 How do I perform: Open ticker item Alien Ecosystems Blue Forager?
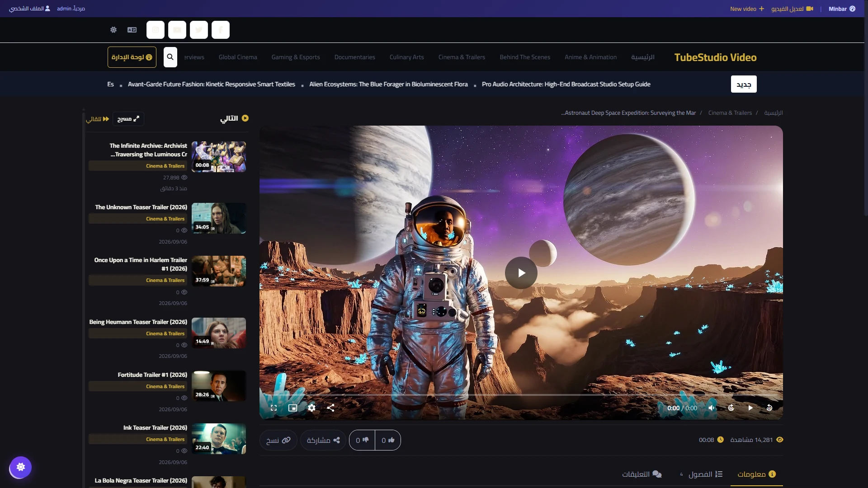pyautogui.click(x=388, y=84)
